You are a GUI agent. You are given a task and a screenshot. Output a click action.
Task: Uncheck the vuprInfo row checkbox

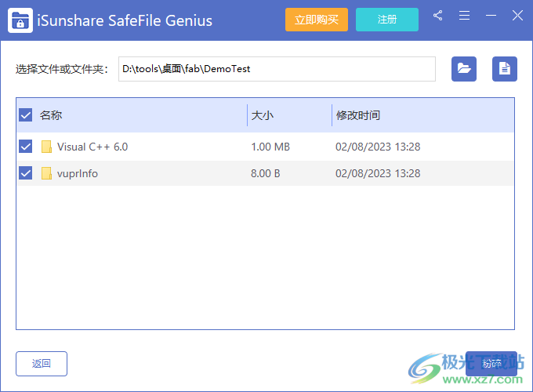pos(26,173)
